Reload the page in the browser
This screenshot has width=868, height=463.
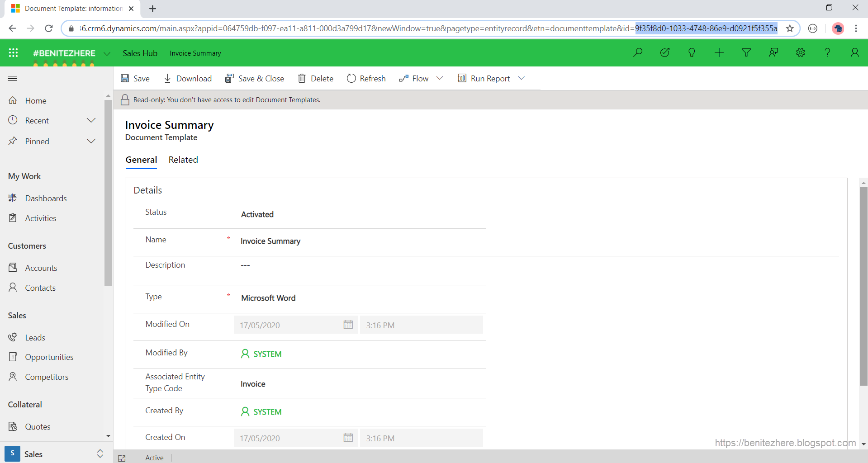tap(49, 28)
